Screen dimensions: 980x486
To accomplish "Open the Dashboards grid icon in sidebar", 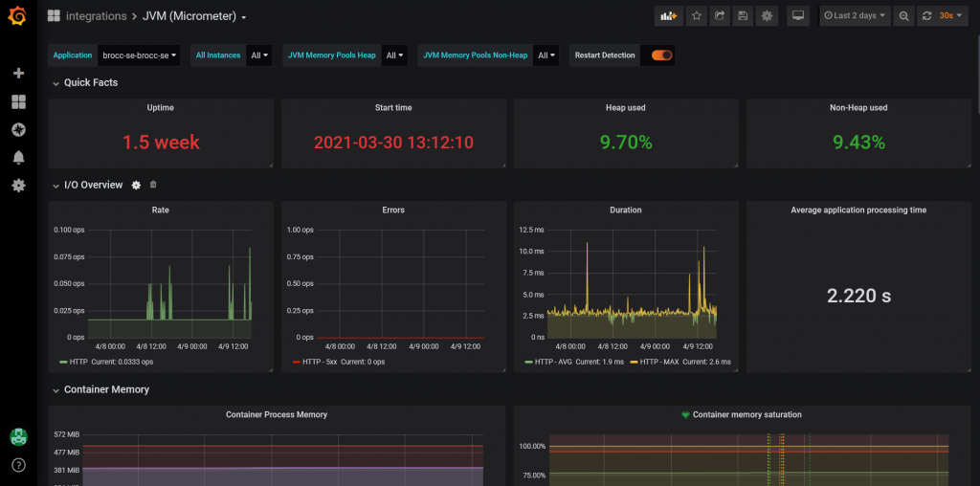I will (18, 101).
